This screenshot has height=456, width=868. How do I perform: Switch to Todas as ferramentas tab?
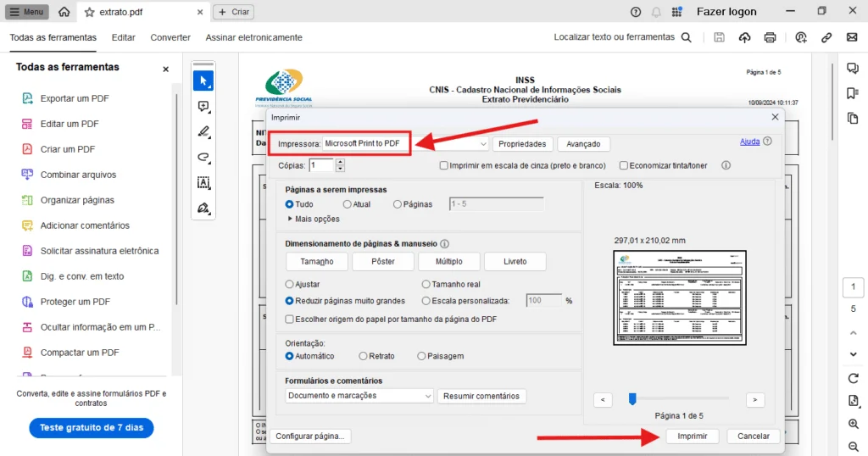coord(53,37)
